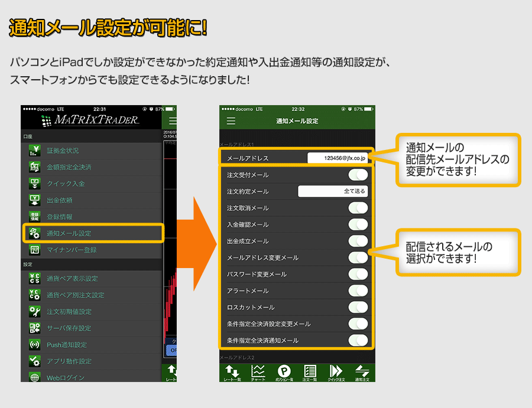Tap the サーバ保存設定 icon
The image size is (532, 408).
(x=35, y=328)
